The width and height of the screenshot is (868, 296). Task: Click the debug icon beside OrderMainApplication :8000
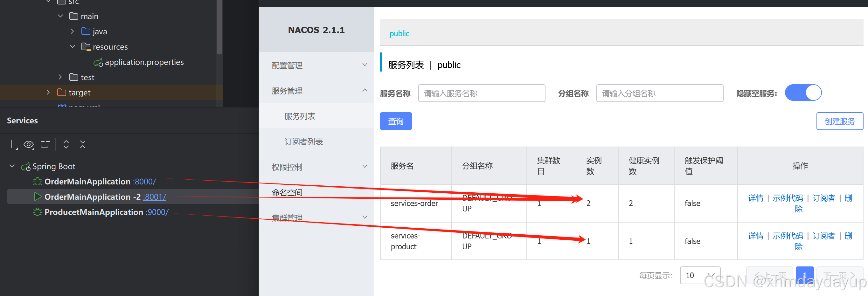(x=37, y=181)
